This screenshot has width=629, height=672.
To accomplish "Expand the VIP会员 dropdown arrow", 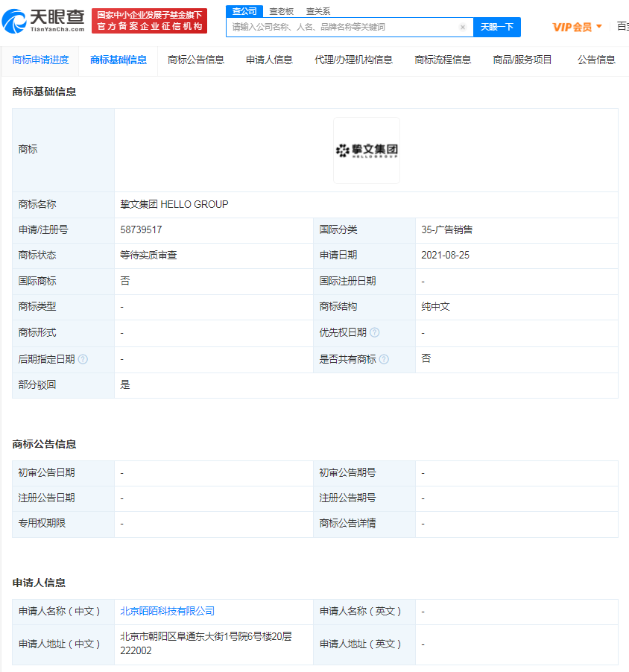I will click(599, 27).
